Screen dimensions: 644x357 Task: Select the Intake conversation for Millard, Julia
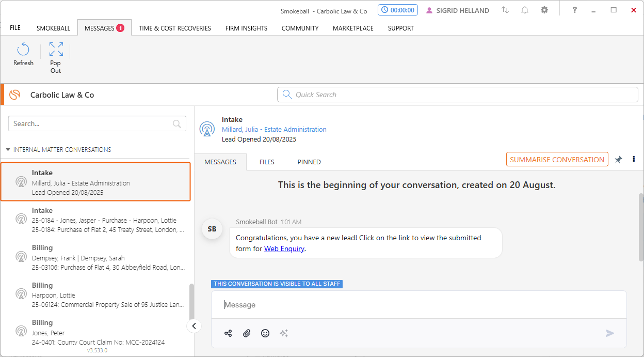tap(95, 182)
